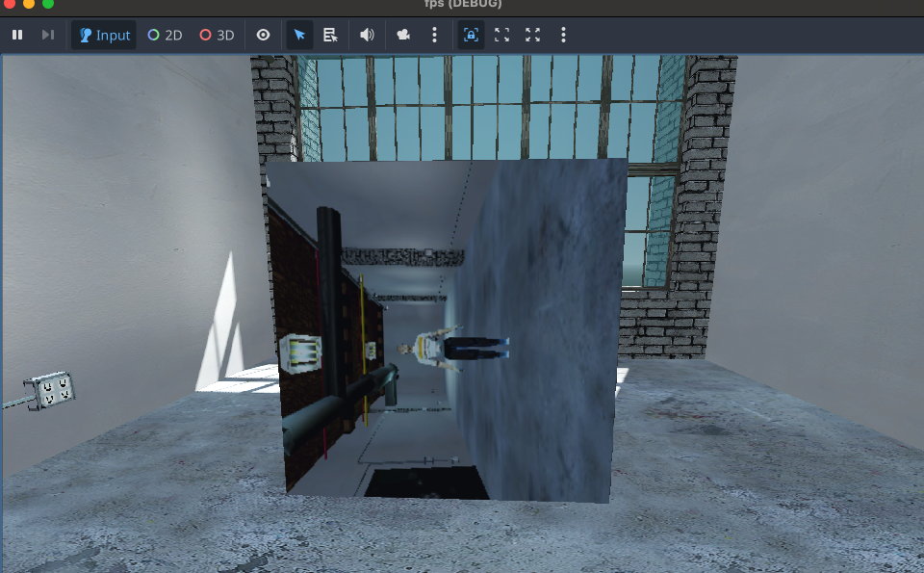This screenshot has height=573, width=924.
Task: Switch selection mode to 2D
Action: tap(166, 35)
